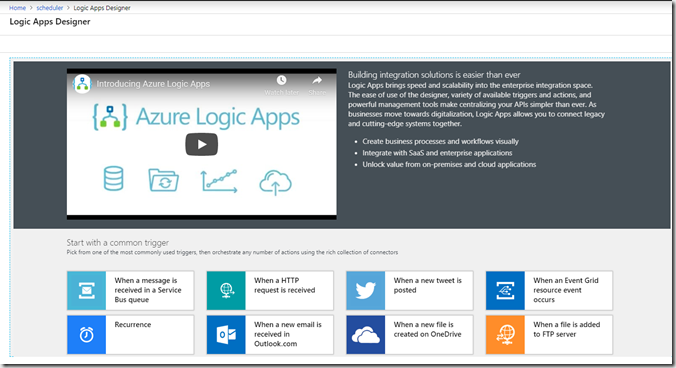Click the Logic Apps Designer page title
This screenshot has height=368, width=676.
[50, 22]
